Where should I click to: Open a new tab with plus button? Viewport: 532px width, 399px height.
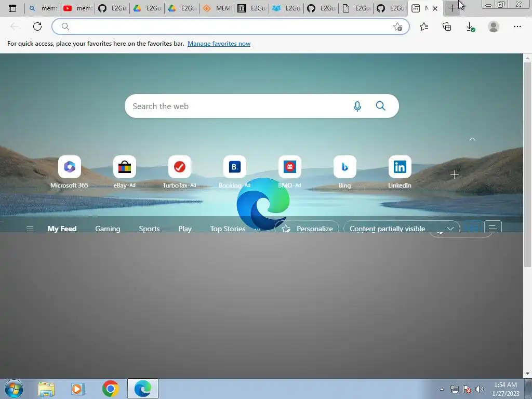coord(452,8)
